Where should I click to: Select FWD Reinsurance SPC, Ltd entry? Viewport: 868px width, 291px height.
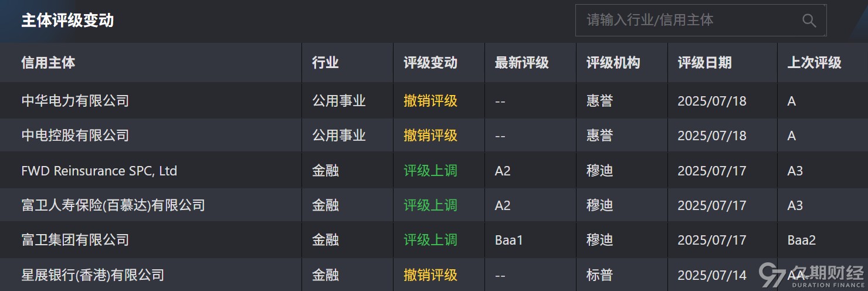(x=99, y=171)
